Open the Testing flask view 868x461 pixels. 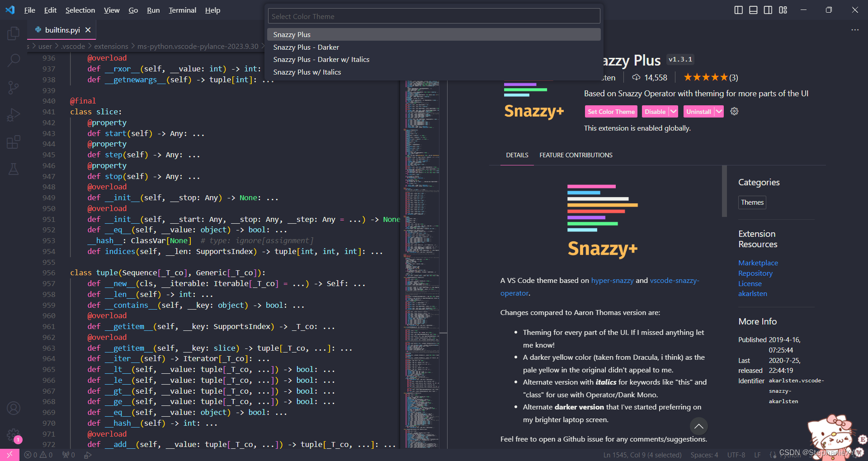coord(14,169)
